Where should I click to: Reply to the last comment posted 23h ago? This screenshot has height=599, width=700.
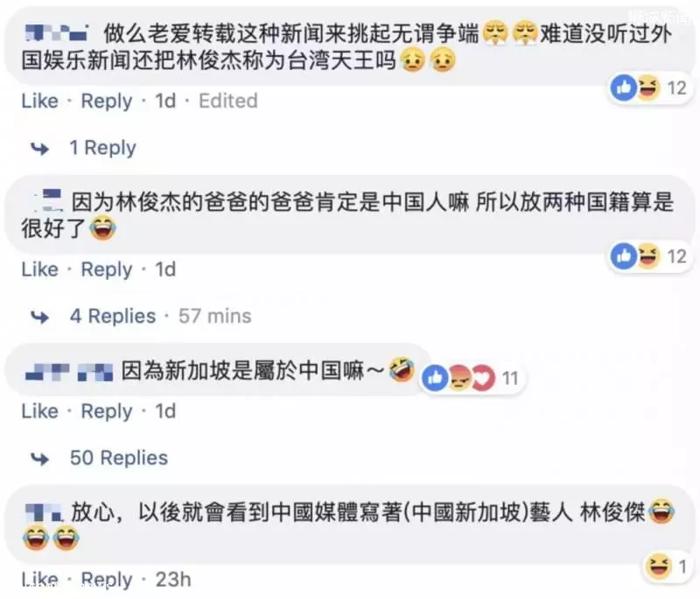tap(107, 580)
